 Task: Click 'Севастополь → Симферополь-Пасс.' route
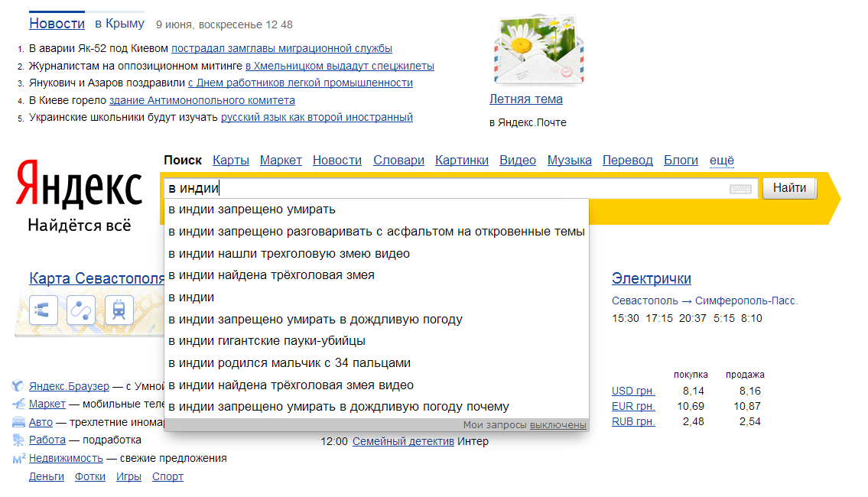[704, 300]
